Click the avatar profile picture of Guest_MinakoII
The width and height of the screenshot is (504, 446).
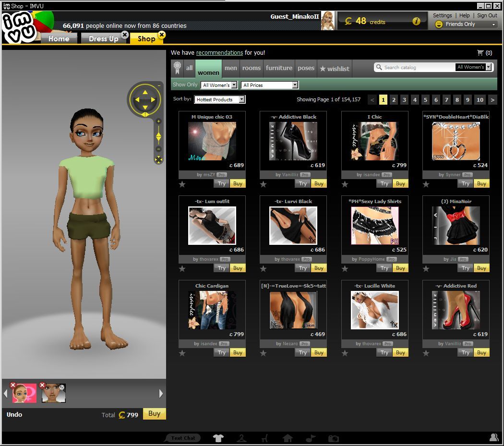click(x=327, y=21)
